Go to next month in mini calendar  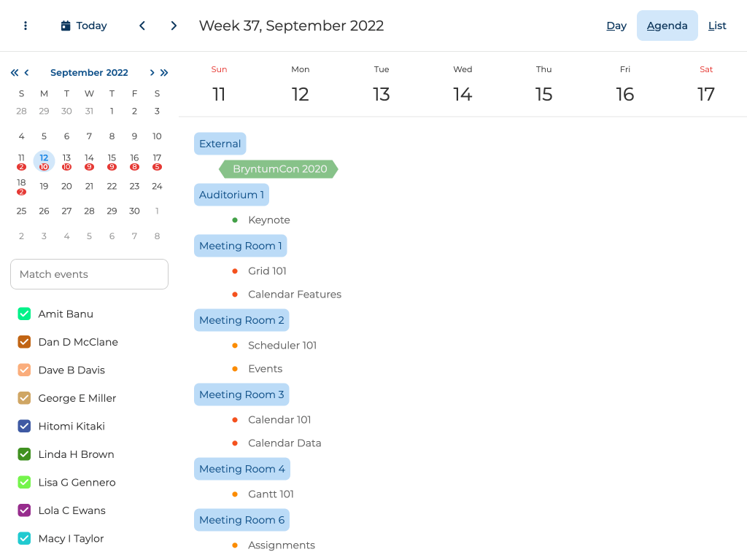click(x=152, y=72)
